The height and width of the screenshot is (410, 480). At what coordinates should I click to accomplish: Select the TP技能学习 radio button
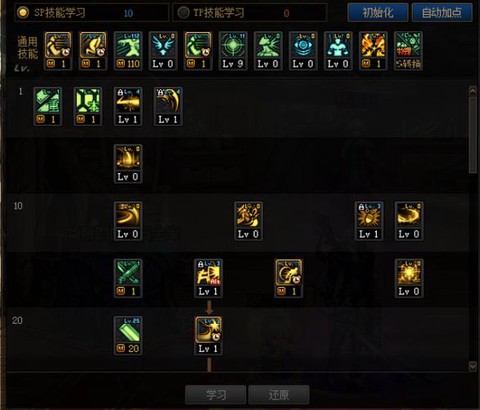tap(183, 13)
